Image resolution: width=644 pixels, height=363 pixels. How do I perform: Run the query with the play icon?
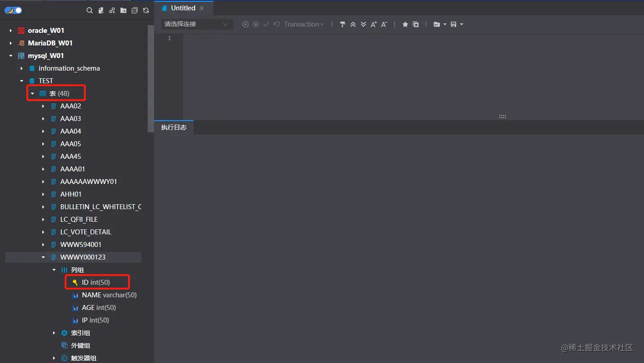pos(245,24)
